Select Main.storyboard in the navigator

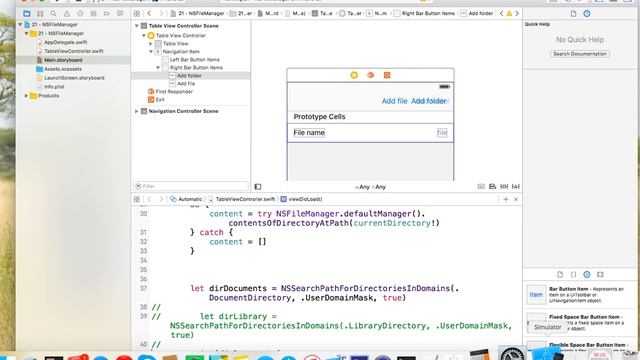63,60
